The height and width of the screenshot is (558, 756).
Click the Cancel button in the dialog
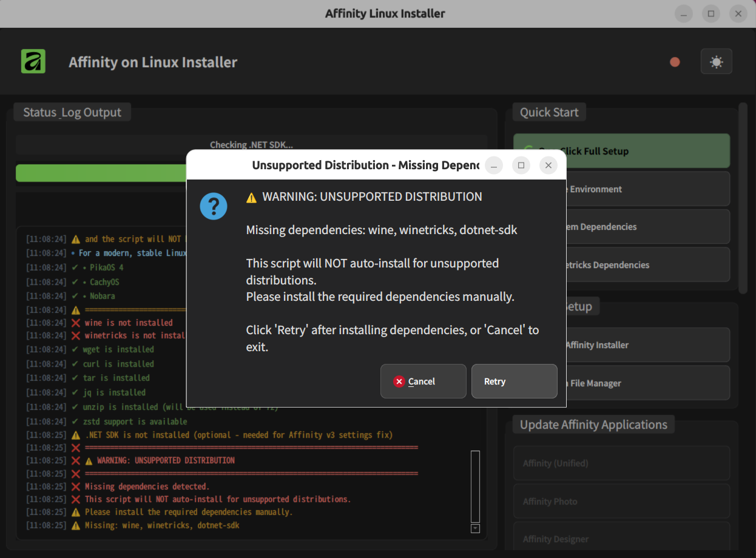click(x=423, y=381)
